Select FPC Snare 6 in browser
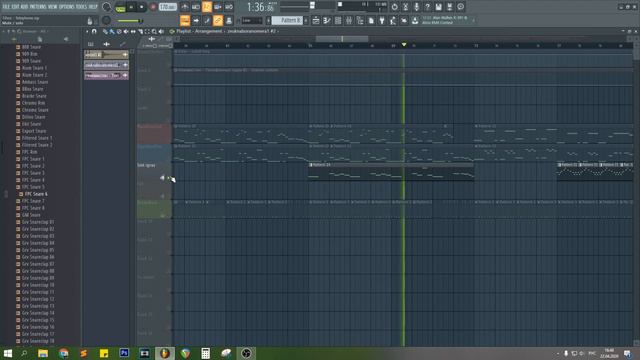This screenshot has width=640, height=360. (36, 194)
